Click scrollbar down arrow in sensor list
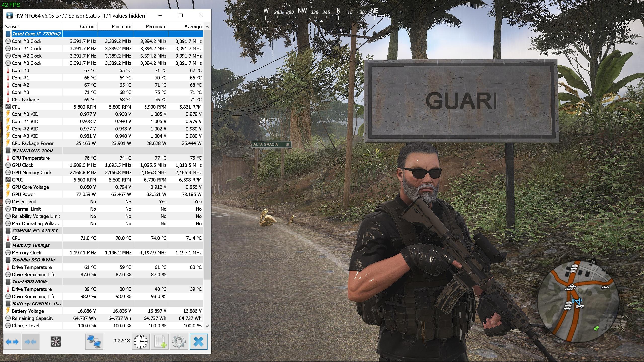644x362 pixels. [207, 326]
